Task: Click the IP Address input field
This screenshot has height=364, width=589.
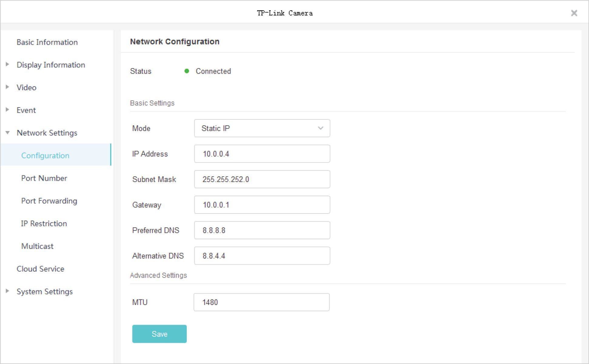Action: pos(262,154)
